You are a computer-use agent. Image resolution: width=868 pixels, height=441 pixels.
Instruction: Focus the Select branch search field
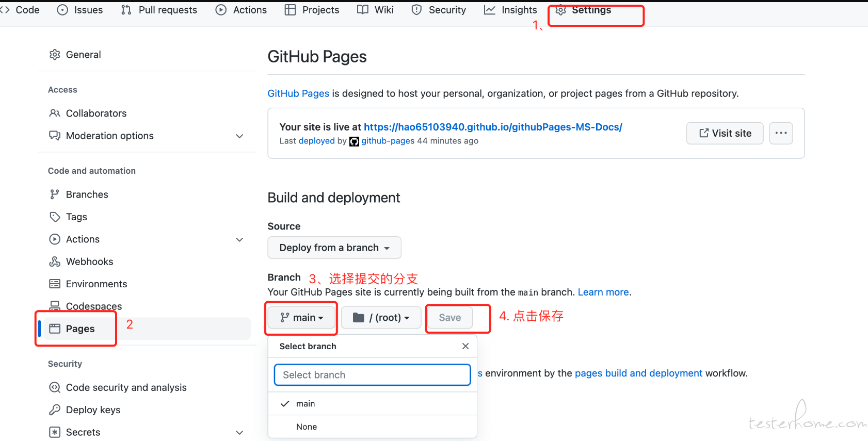(372, 375)
